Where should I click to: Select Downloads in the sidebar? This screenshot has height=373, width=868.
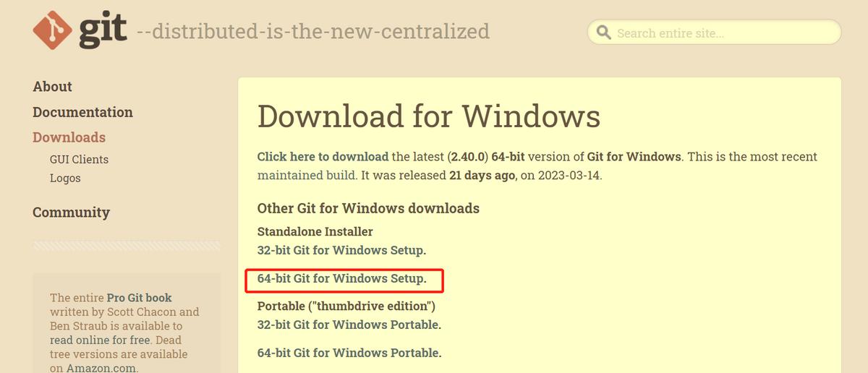(69, 137)
